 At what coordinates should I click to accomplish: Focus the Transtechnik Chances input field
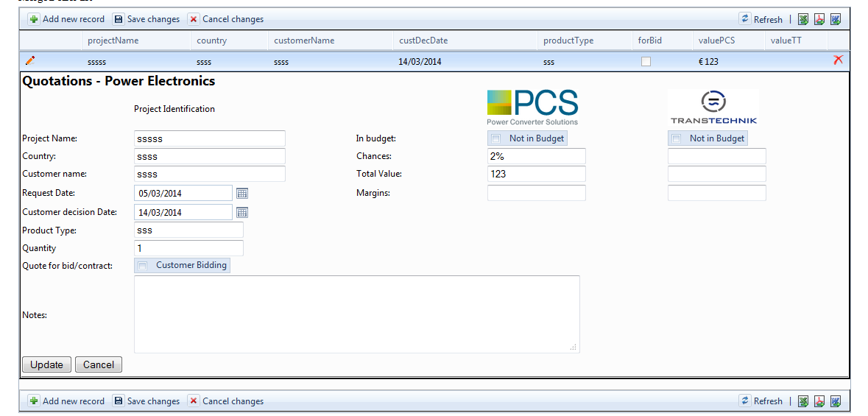(717, 156)
